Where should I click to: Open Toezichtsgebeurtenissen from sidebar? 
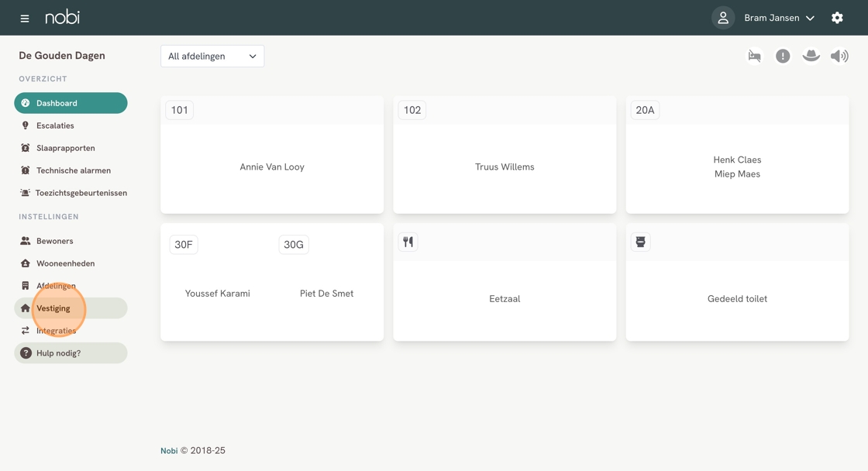click(x=81, y=193)
